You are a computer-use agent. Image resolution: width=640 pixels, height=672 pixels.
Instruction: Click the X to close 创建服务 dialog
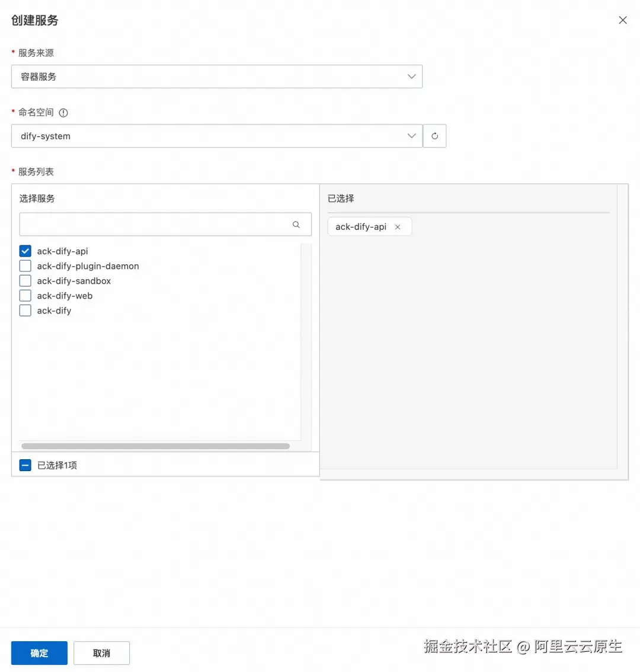[622, 20]
